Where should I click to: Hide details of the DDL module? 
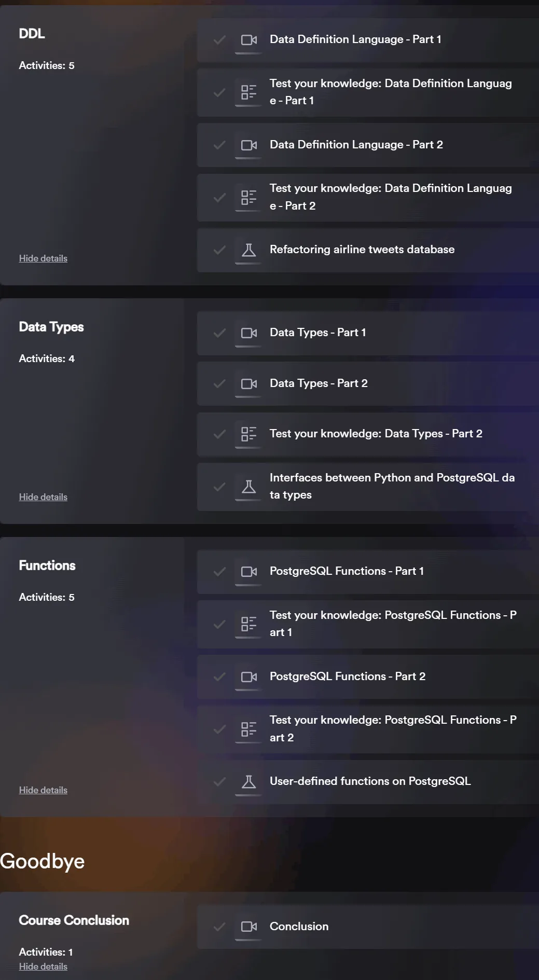click(x=43, y=258)
